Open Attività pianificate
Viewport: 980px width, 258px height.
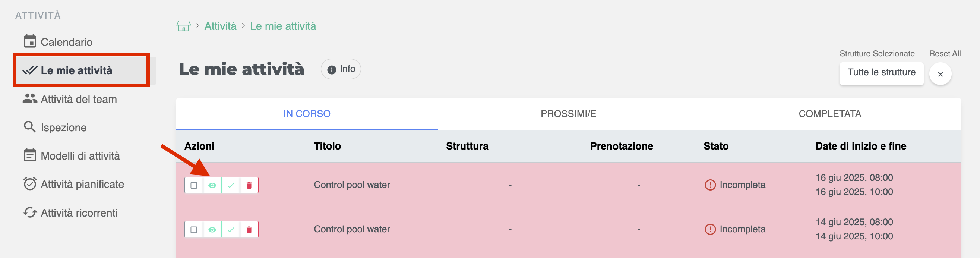pos(82,184)
